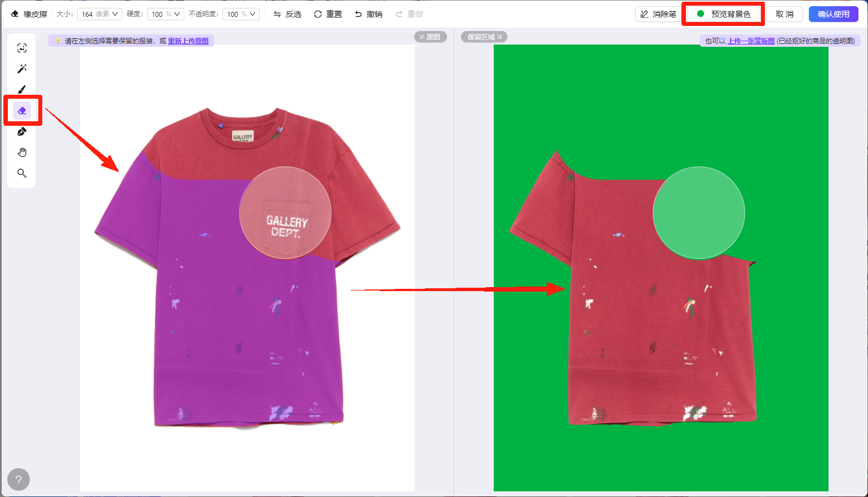Select the magic wand tool
Image resolution: width=868 pixels, height=497 pixels.
tap(22, 69)
